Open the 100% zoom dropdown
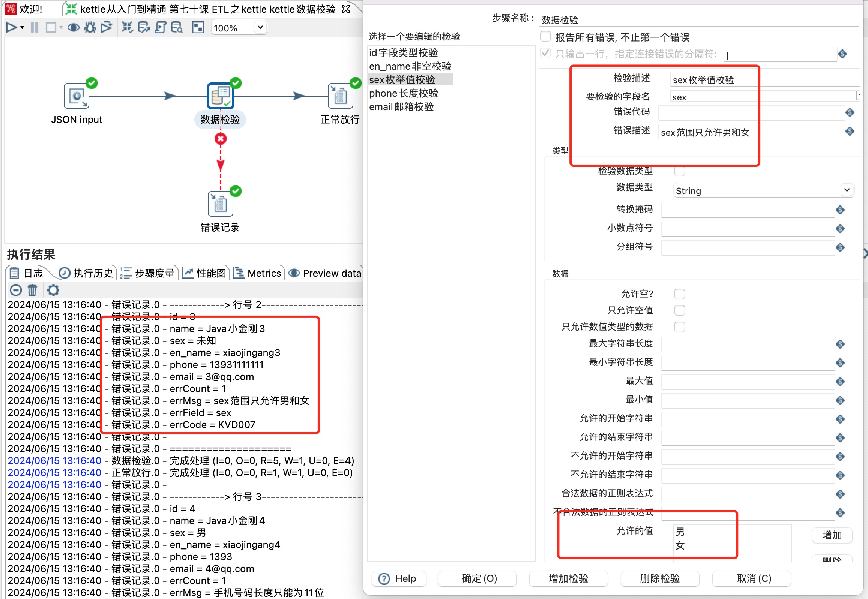 click(x=260, y=27)
